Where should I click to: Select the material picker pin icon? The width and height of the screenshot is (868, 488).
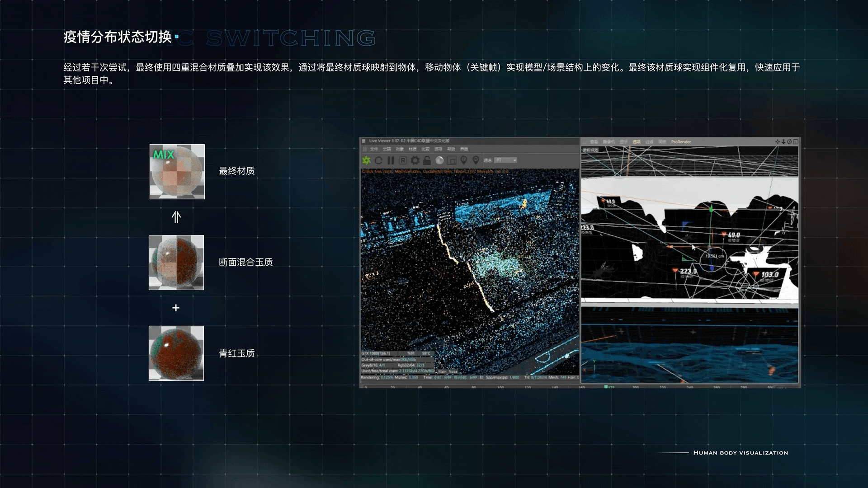pyautogui.click(x=476, y=160)
